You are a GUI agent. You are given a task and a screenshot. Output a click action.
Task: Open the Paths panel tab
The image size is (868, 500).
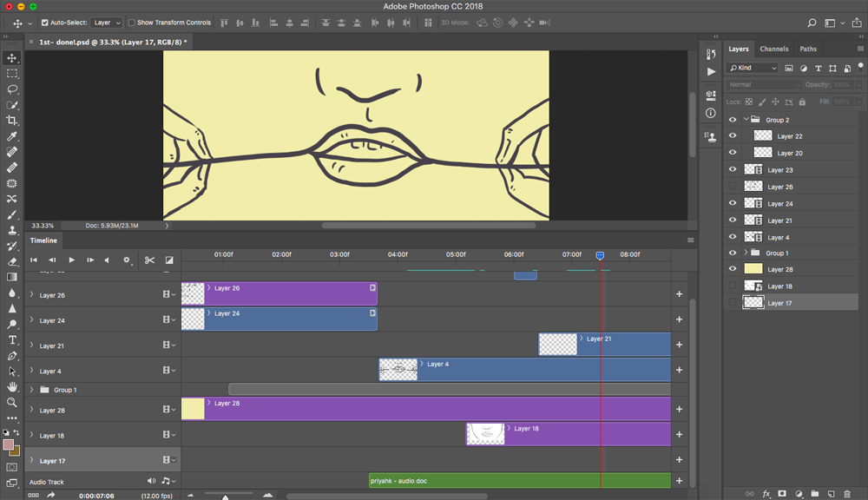point(808,49)
